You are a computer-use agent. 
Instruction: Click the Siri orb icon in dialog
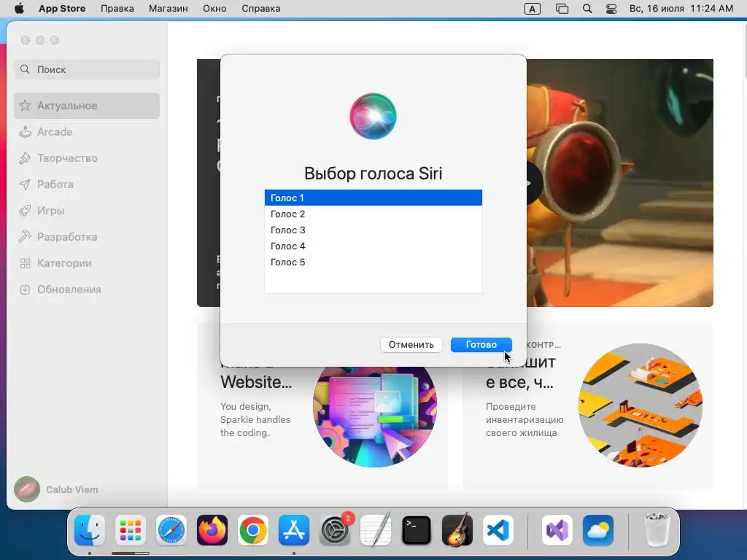tap(373, 116)
